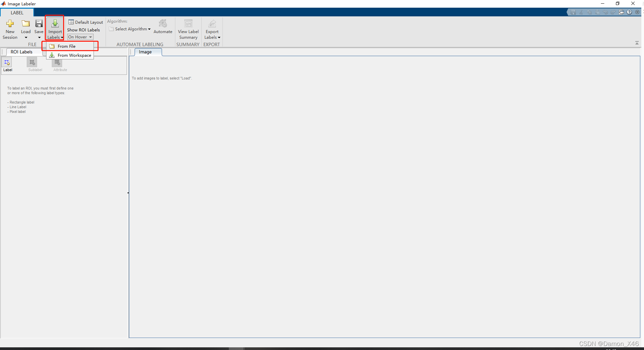Screen dimensions: 644x350
Task: Select the ROI Labels panel tab
Action: [x=21, y=52]
